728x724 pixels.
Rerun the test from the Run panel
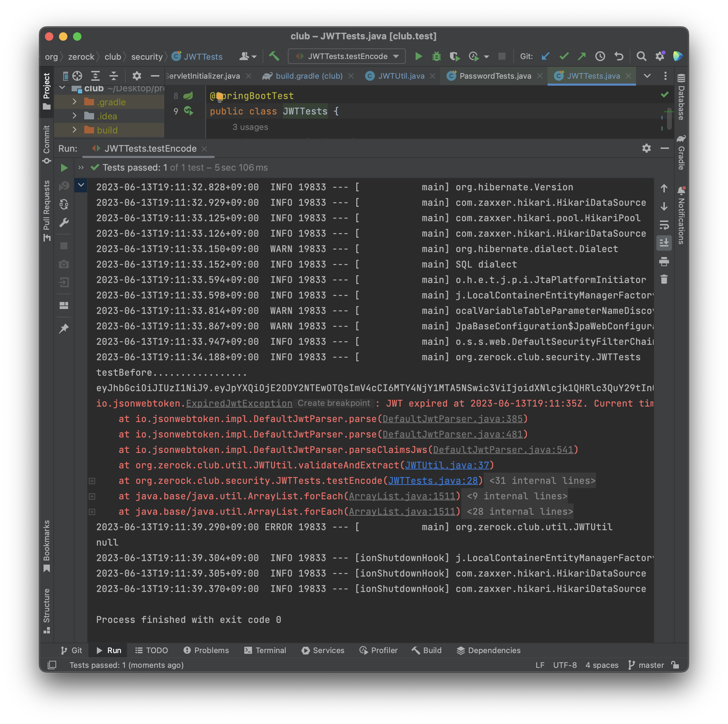[x=64, y=168]
